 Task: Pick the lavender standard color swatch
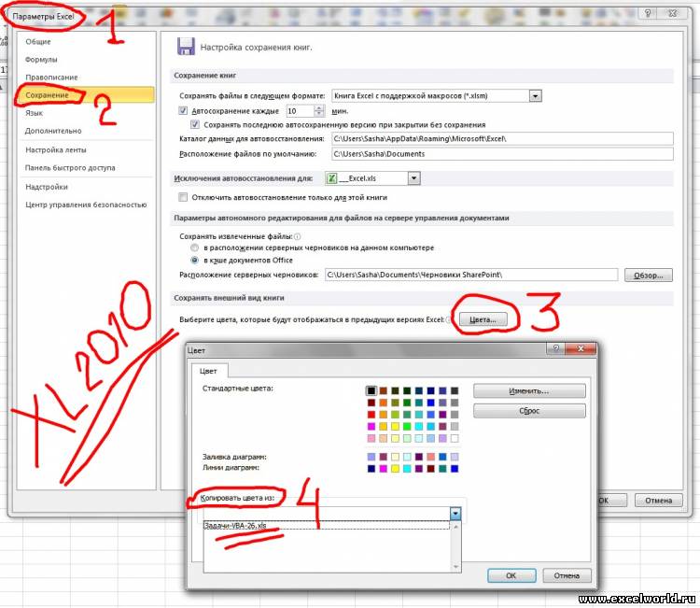442,438
